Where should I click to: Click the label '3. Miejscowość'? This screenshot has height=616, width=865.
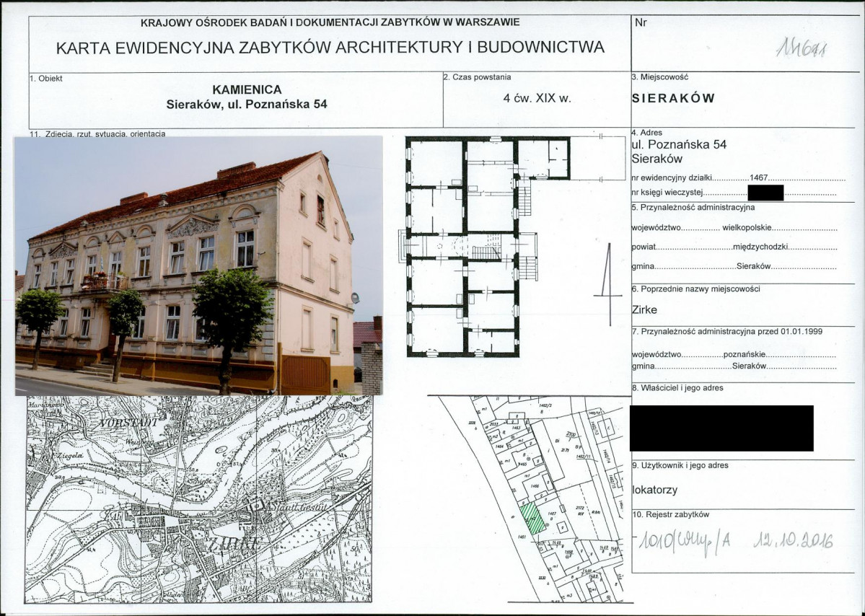(x=660, y=77)
